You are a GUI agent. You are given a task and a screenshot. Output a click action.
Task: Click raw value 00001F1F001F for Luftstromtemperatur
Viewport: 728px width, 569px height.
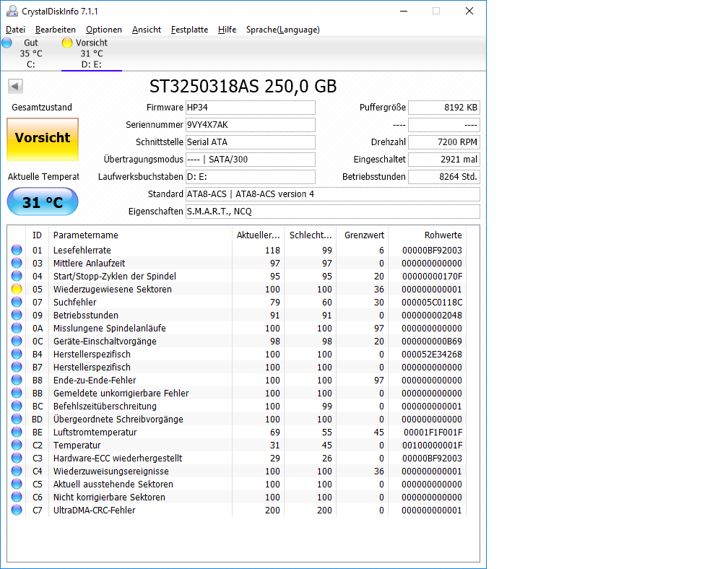point(433,432)
